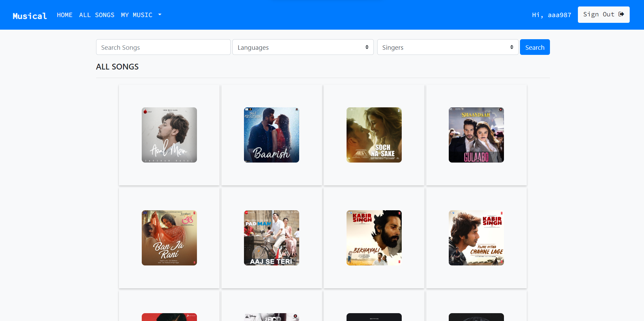
Task: Open the Gulaabo Shaandaar cover
Action: point(476,135)
